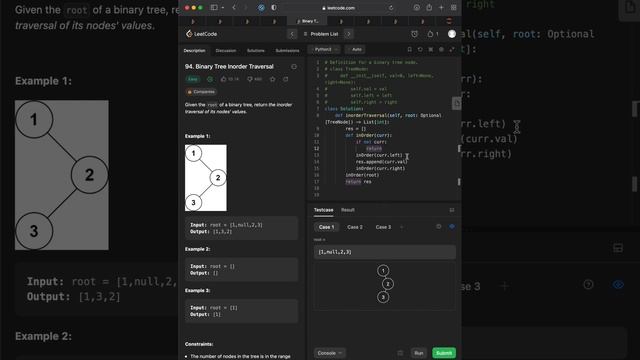The image size is (640, 360).
Task: Click the Example 1 tree diagram image
Action: (x=206, y=178)
